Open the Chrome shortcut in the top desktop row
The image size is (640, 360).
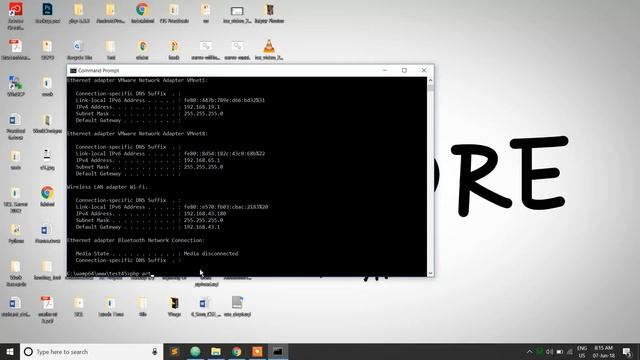[x=142, y=9]
